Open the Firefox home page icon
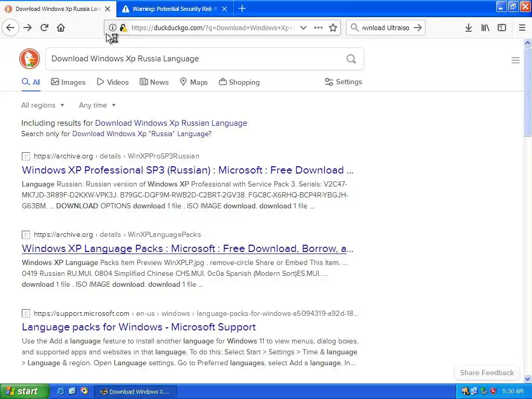532x399 pixels. 61,28
